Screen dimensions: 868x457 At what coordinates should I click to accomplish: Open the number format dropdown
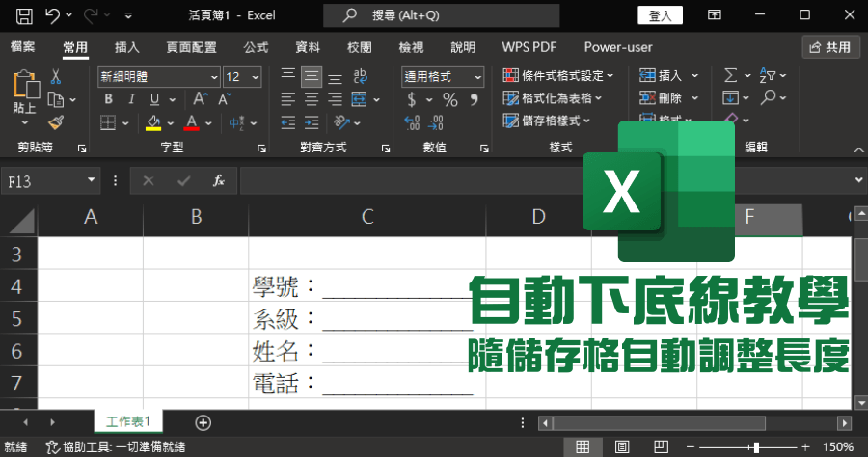tap(477, 77)
